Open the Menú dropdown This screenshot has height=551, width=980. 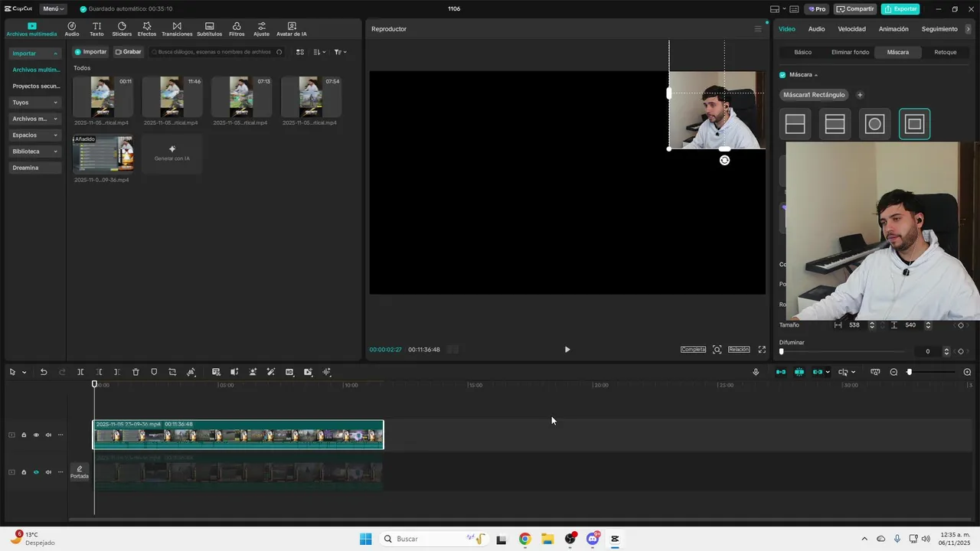tap(53, 9)
